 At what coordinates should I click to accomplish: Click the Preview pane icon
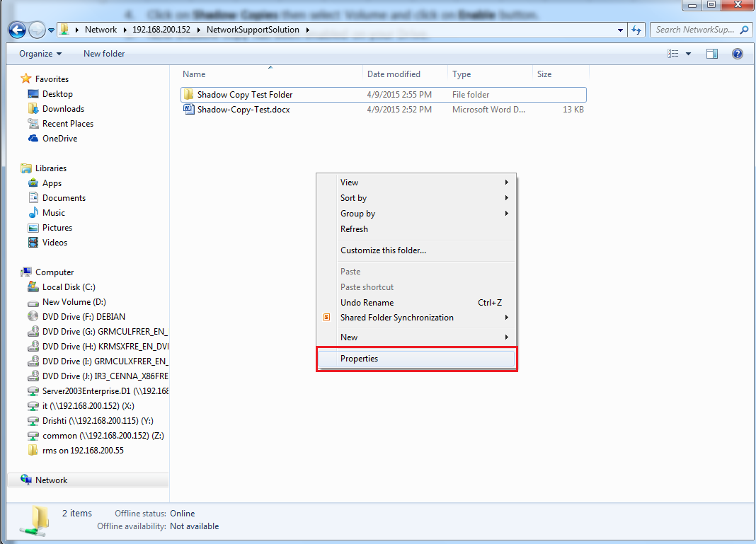click(x=712, y=53)
